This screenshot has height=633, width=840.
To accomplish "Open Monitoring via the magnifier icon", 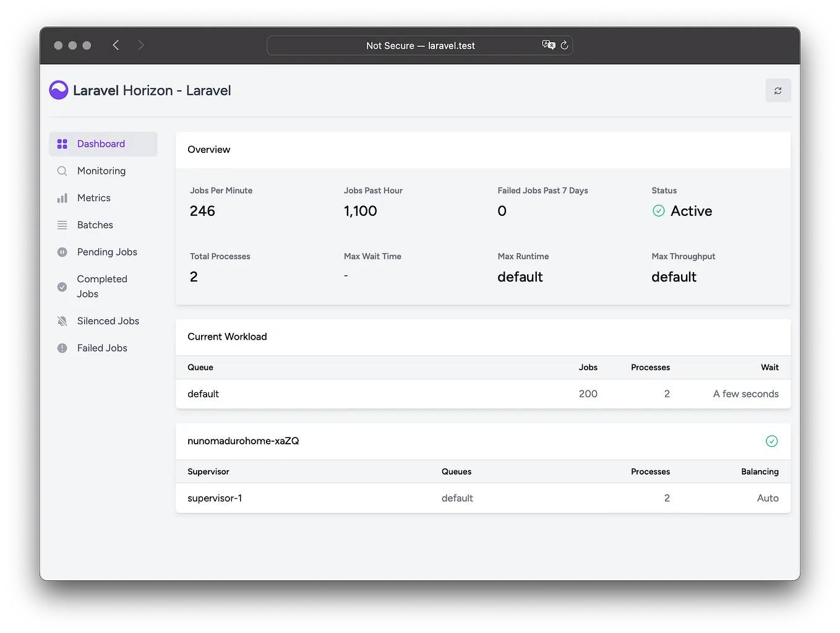I will click(62, 171).
